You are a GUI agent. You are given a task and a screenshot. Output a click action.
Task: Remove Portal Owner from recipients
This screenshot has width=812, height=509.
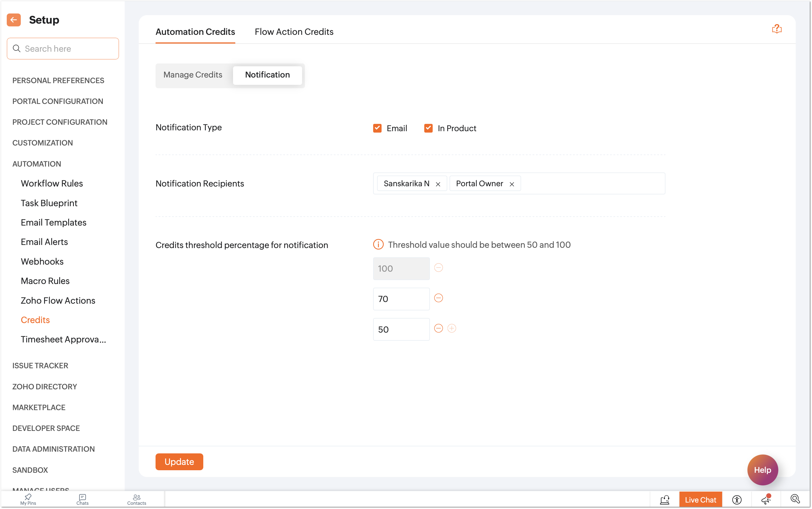click(x=512, y=184)
